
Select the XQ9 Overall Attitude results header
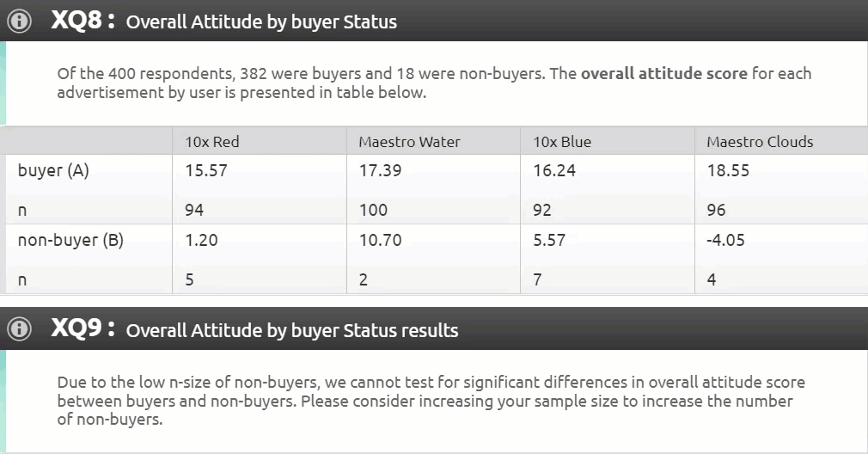point(254,330)
